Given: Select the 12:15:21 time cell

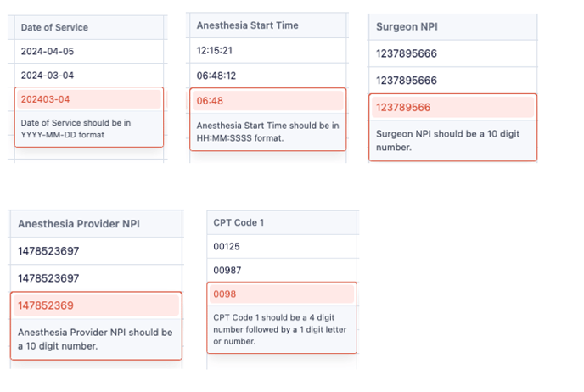Looking at the screenshot, I should coord(267,50).
